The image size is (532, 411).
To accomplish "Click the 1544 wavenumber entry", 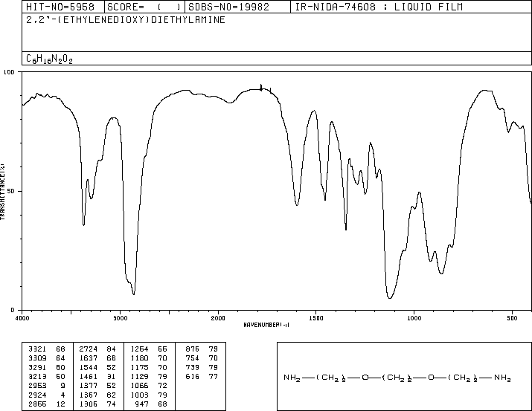I will pyautogui.click(x=89, y=367).
